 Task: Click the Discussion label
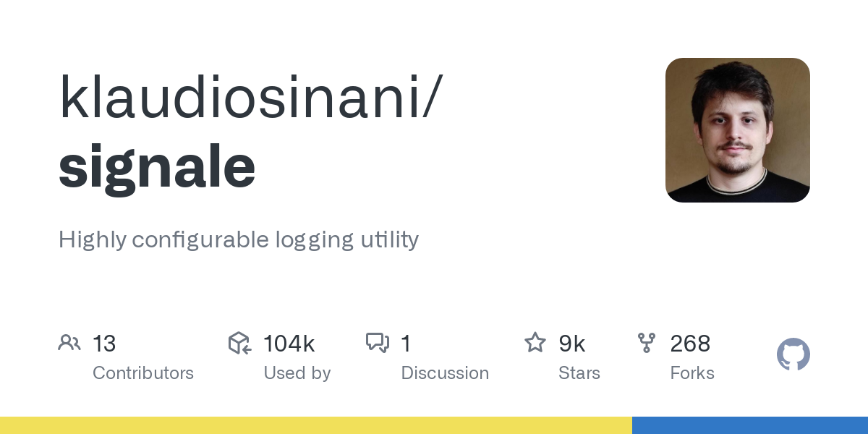[x=445, y=373]
